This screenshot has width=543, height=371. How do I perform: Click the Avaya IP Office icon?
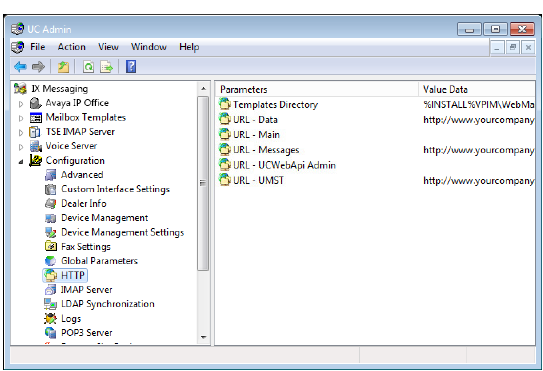coord(35,103)
